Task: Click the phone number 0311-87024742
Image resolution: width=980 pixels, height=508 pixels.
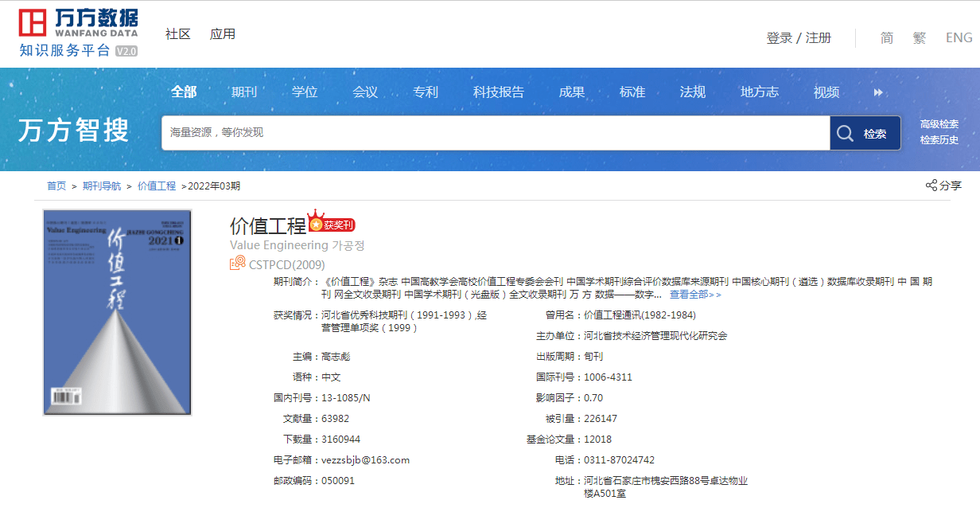Action: pyautogui.click(x=619, y=460)
